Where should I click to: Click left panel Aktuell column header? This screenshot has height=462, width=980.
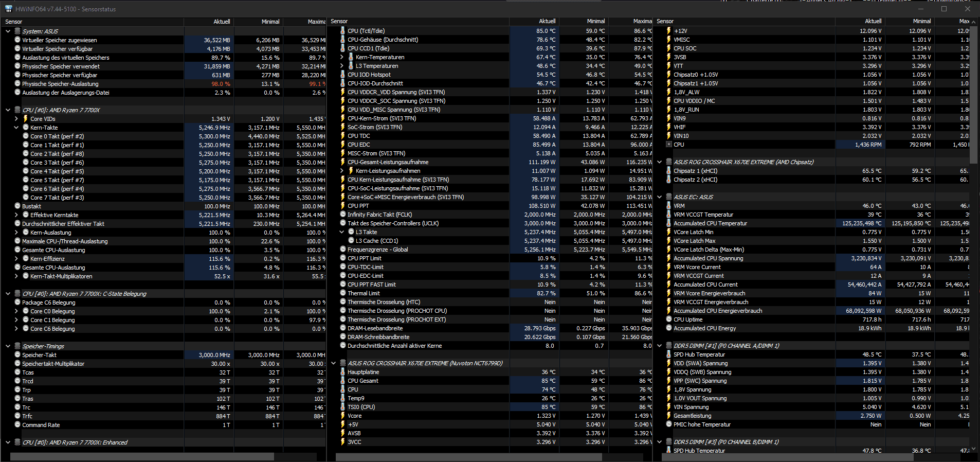[x=209, y=22]
